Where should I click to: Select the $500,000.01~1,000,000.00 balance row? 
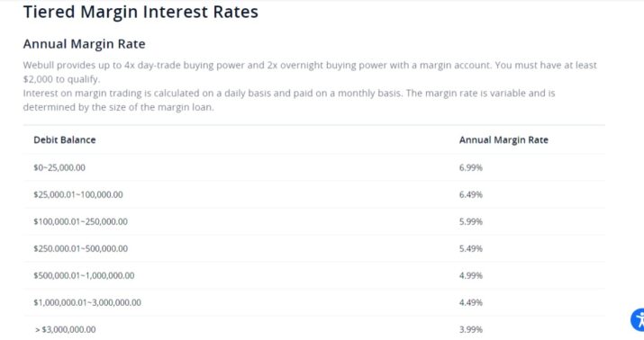click(x=314, y=275)
